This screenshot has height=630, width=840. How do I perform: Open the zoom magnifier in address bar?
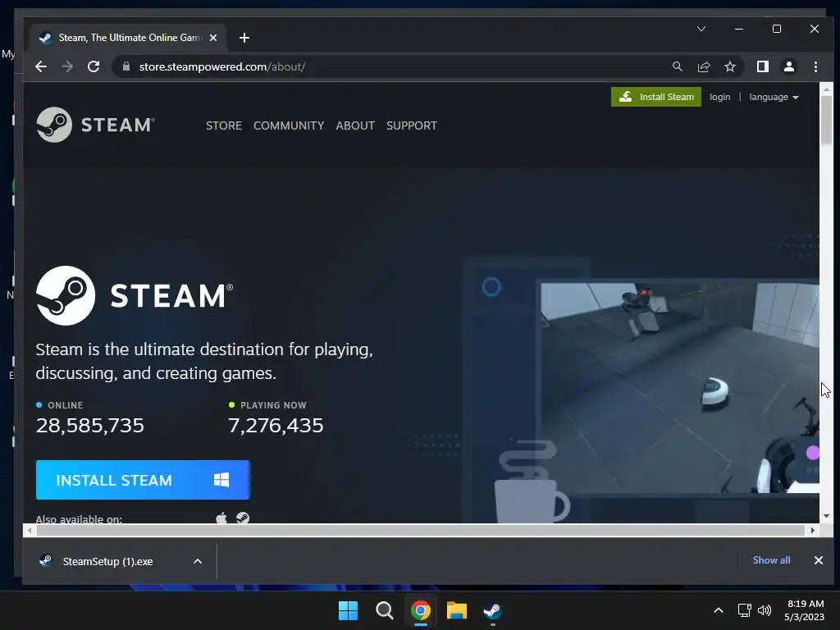pos(677,66)
